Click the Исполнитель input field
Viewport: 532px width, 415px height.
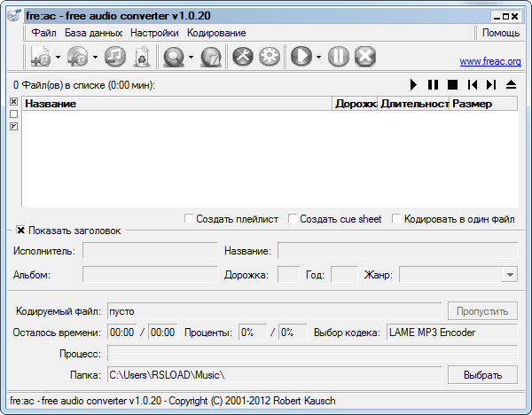[150, 251]
